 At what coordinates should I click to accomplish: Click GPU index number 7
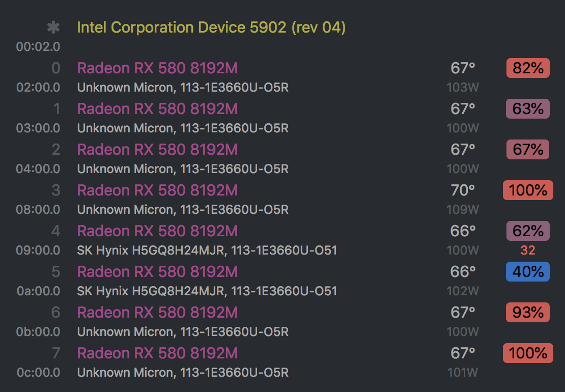tap(55, 353)
